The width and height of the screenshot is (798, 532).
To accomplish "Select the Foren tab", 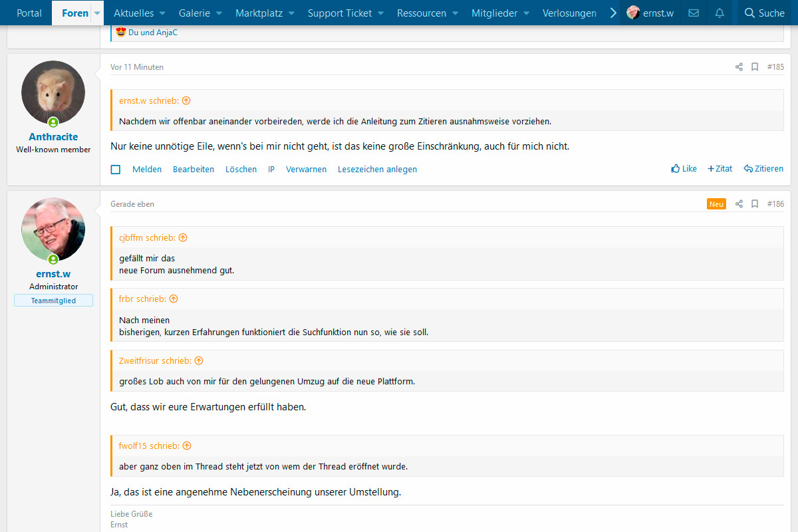I will (75, 13).
